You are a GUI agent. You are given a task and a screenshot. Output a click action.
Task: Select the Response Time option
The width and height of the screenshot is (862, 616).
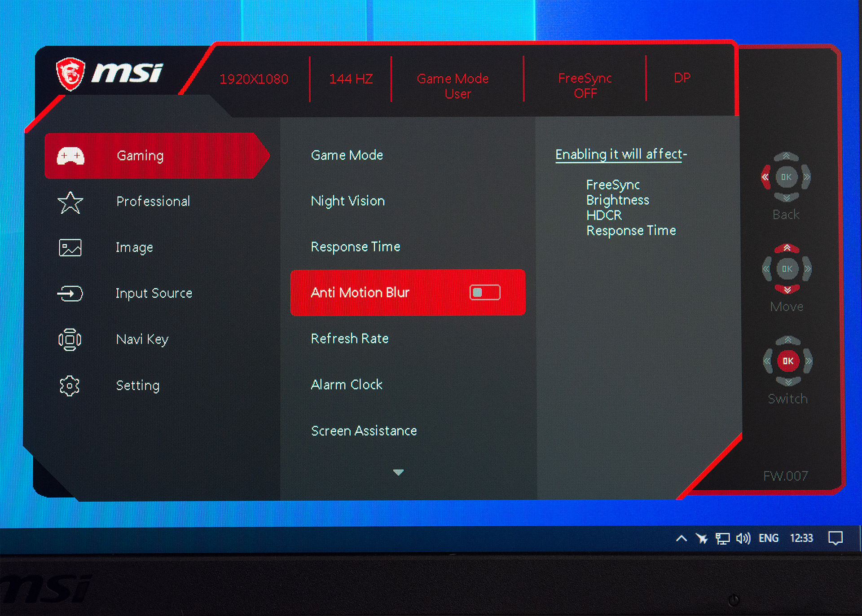pos(355,247)
